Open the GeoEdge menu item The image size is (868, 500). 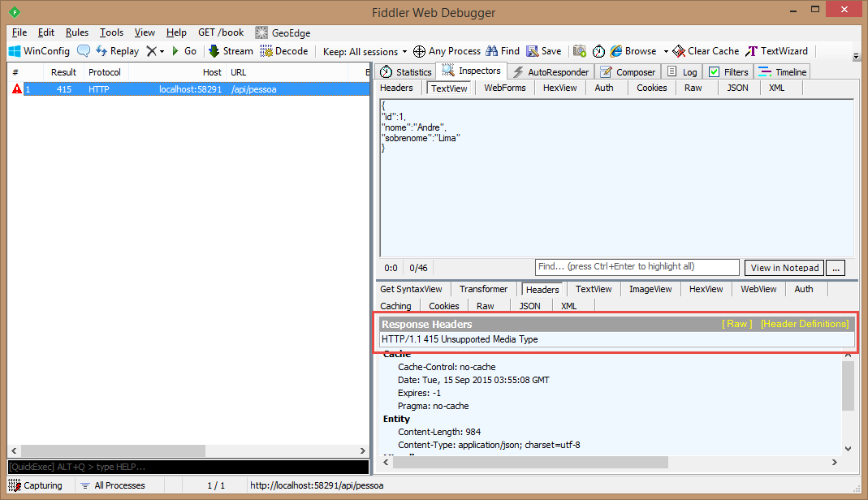click(x=283, y=32)
